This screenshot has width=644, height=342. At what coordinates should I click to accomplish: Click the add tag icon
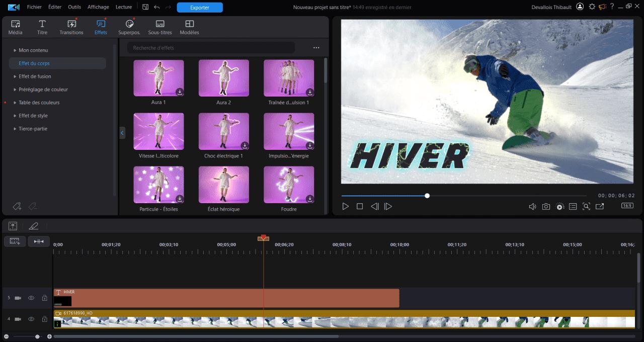click(17, 206)
